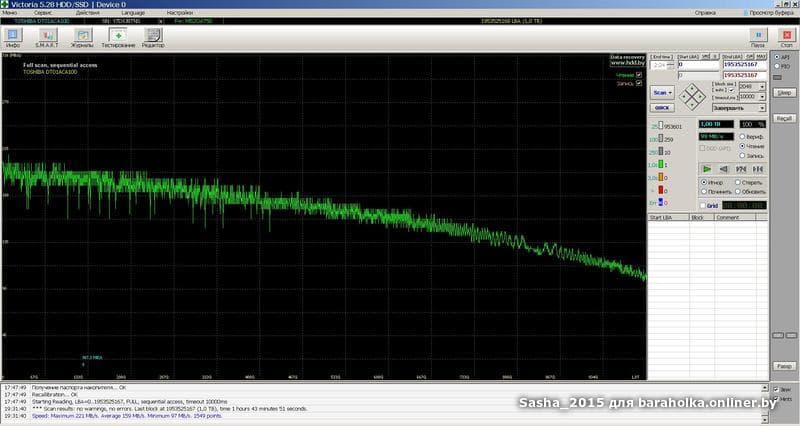Click the left arrow of the diamond pad
This screenshot has width=800, height=426.
pos(685,96)
